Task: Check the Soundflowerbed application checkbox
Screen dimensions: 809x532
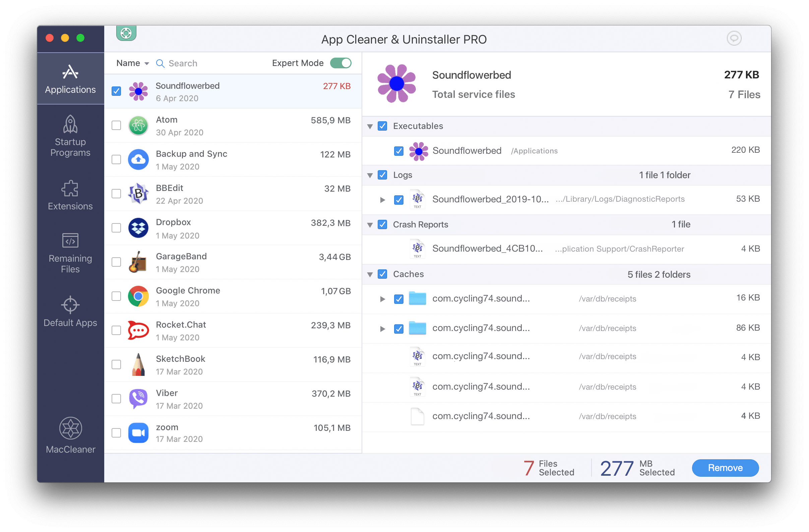Action: click(x=116, y=90)
